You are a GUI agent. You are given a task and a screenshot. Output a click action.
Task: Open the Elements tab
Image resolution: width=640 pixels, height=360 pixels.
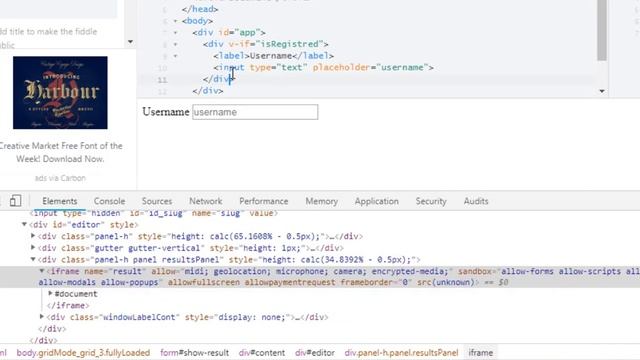pos(60,201)
